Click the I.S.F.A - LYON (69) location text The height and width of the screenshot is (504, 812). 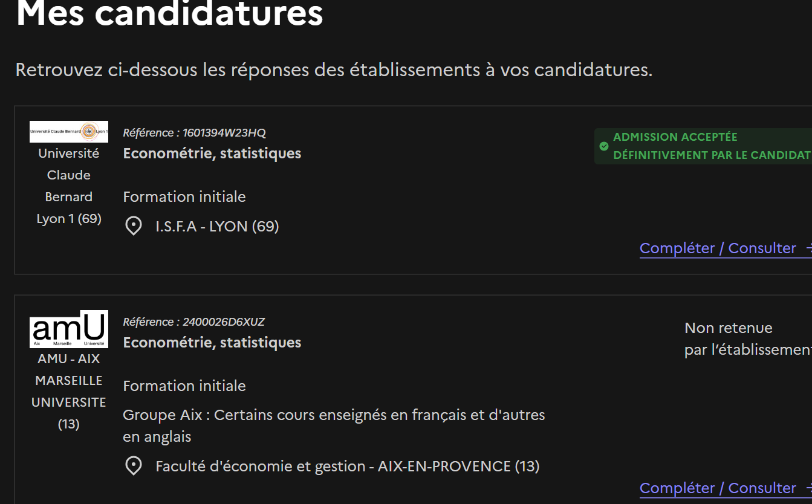click(217, 227)
